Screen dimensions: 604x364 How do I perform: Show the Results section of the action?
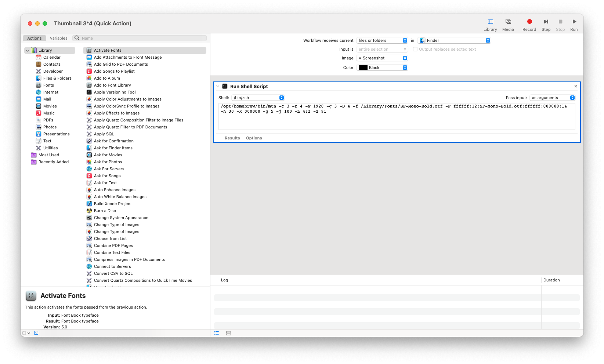coord(232,138)
